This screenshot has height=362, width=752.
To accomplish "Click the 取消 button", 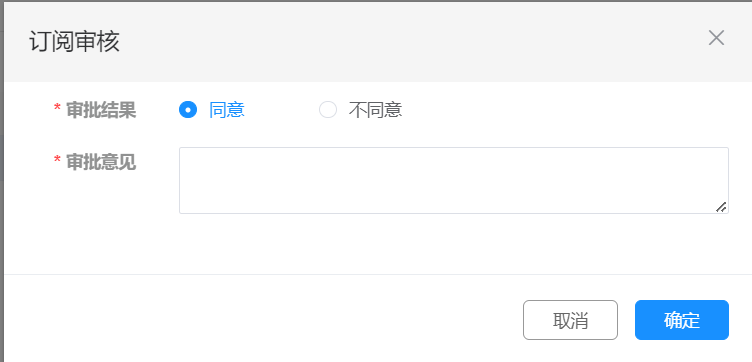I will tap(570, 320).
